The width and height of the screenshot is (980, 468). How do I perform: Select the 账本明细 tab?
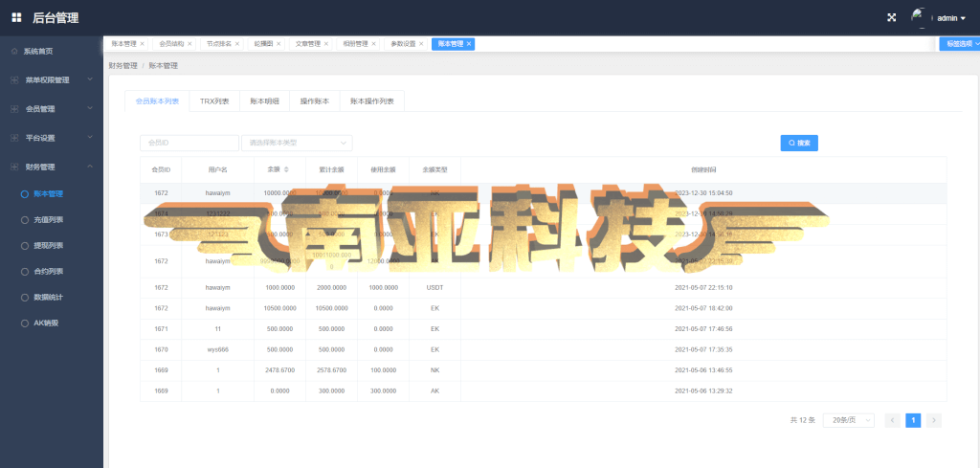(x=264, y=101)
